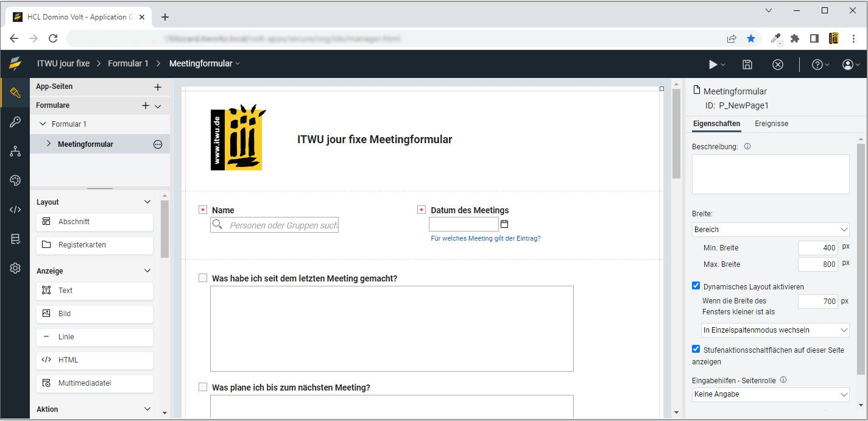The width and height of the screenshot is (868, 421).
Task: Click the HCL Volt logo icon
Action: pyautogui.click(x=15, y=64)
